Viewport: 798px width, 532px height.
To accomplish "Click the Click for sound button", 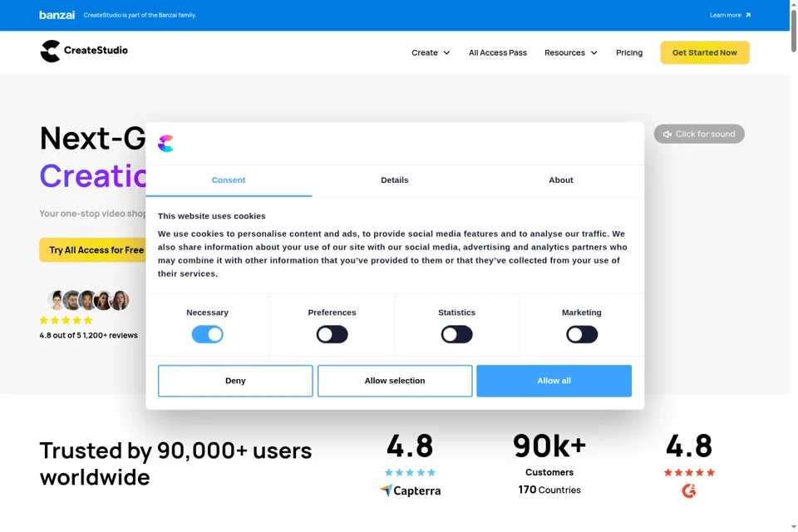I will click(699, 134).
